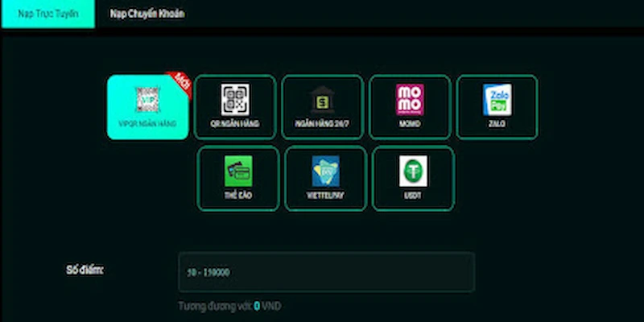Click the NGÂN HÀNG 24/7 label text
The height and width of the screenshot is (322, 644).
coord(323,124)
